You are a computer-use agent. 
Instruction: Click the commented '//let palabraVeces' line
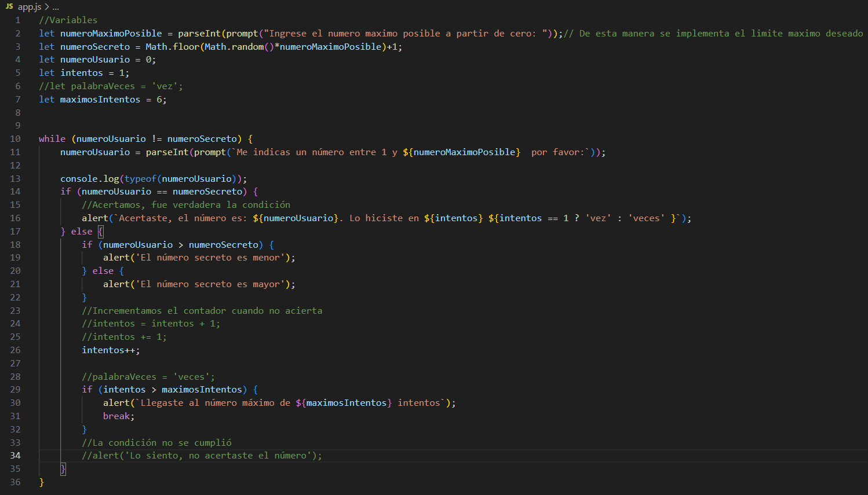click(x=111, y=86)
